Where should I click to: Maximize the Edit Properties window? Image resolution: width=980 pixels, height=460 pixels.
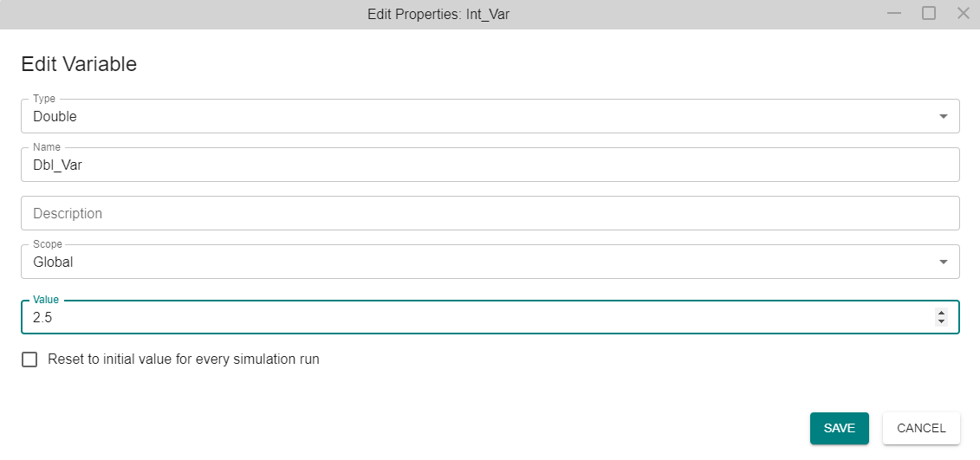929,13
